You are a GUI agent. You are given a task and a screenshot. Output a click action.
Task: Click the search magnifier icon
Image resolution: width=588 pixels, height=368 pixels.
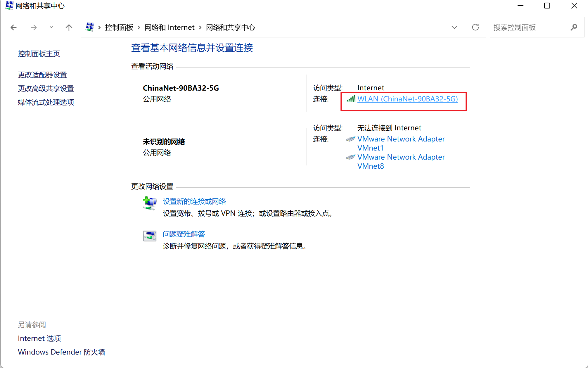coord(574,27)
